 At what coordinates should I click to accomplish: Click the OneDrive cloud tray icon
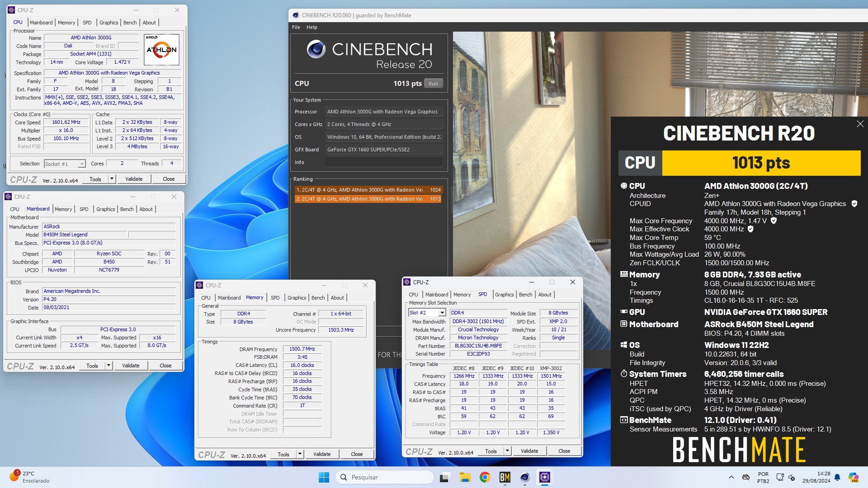pyautogui.click(x=746, y=477)
